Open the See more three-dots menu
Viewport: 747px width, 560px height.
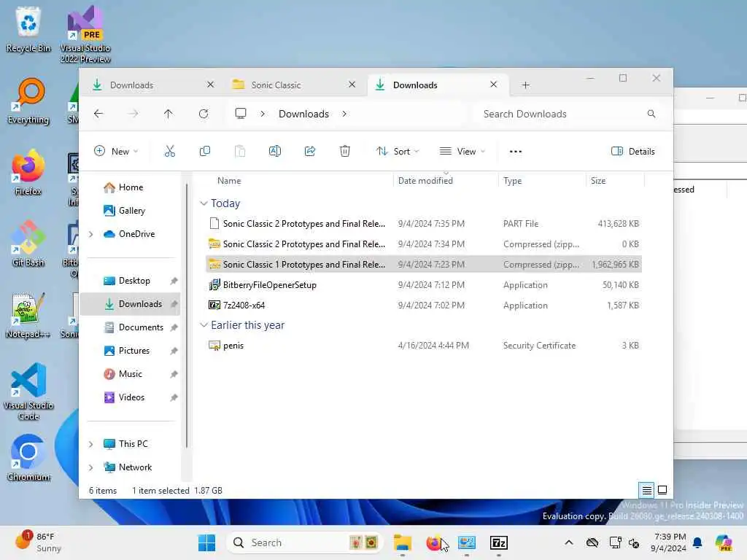click(x=516, y=152)
